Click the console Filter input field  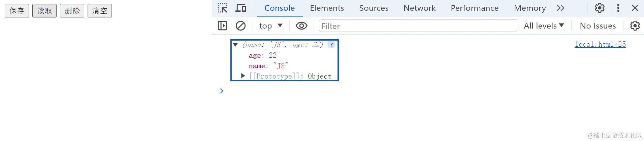(418, 26)
